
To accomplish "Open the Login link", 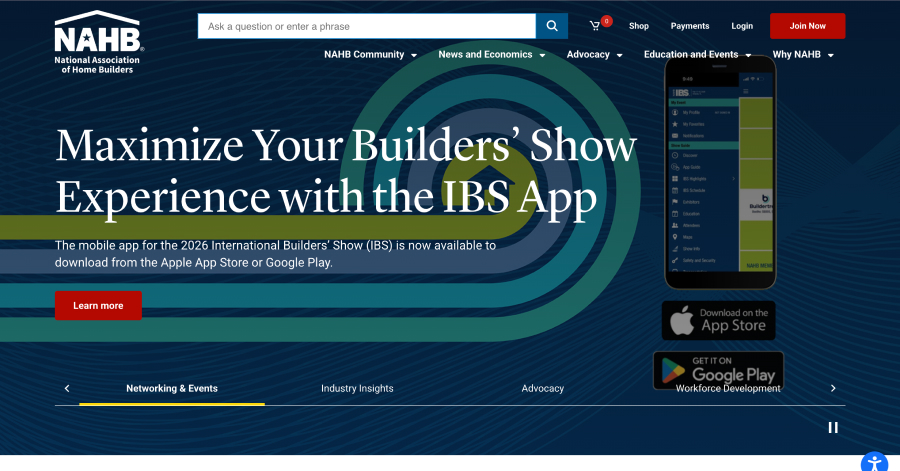I will 742,26.
